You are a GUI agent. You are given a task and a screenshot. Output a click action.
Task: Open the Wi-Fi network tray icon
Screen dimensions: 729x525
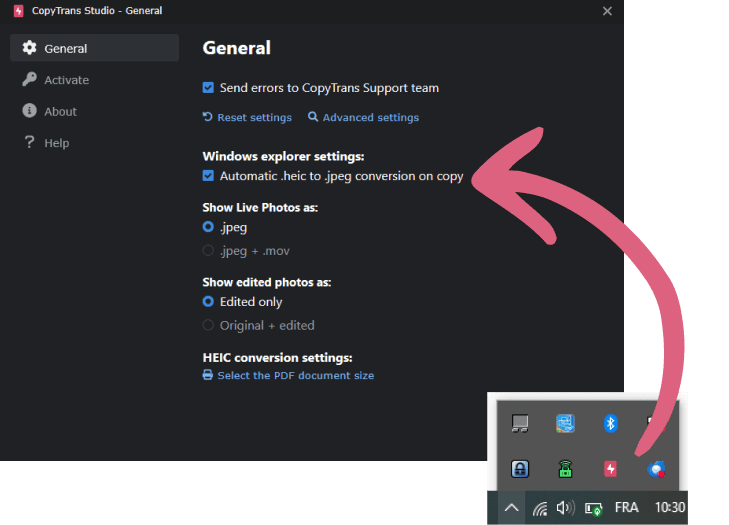(x=540, y=509)
